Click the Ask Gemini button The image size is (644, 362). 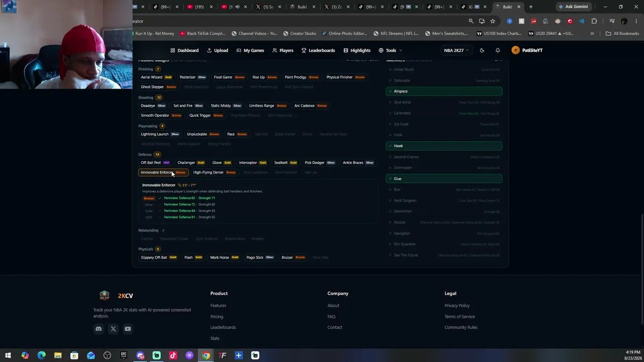(574, 7)
